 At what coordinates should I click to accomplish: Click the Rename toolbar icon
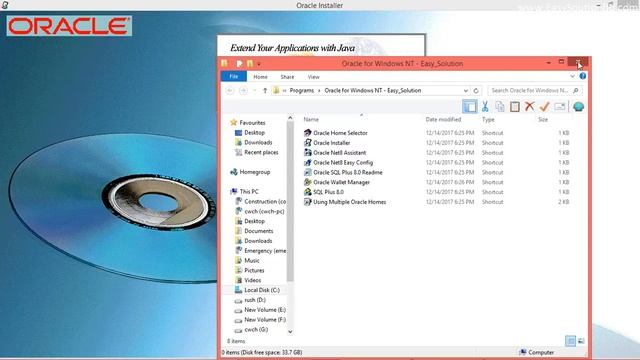560,107
